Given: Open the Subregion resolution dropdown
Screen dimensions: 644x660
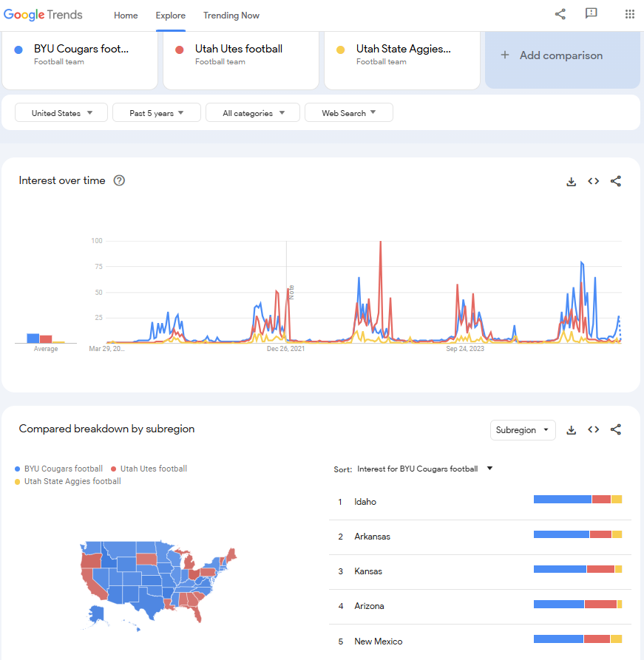Looking at the screenshot, I should (x=523, y=429).
